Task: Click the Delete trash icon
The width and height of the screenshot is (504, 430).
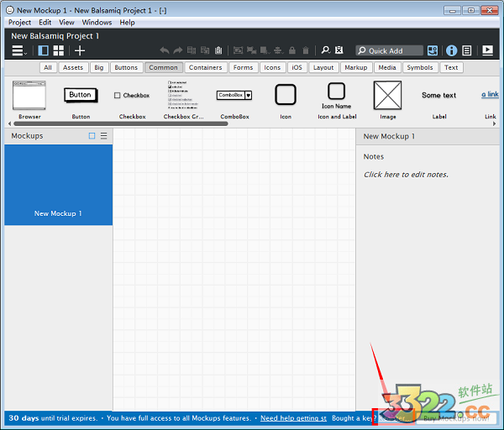Action: point(306,50)
